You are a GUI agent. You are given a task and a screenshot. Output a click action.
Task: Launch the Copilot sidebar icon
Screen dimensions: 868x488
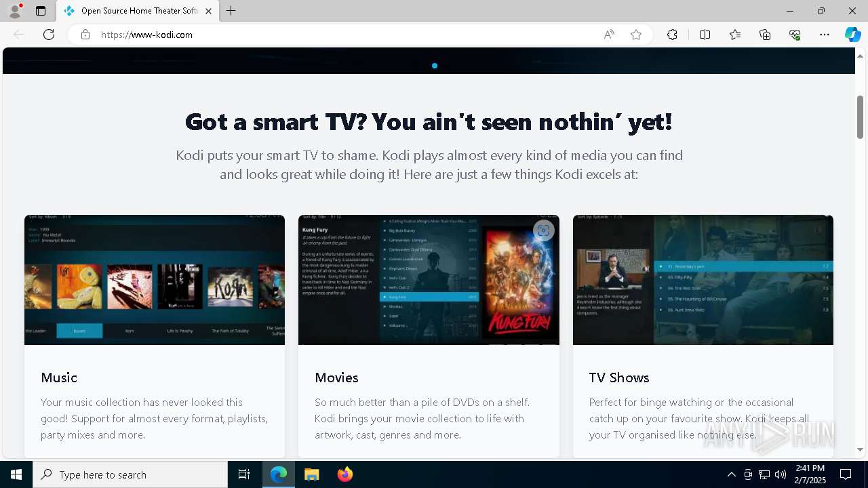[852, 35]
